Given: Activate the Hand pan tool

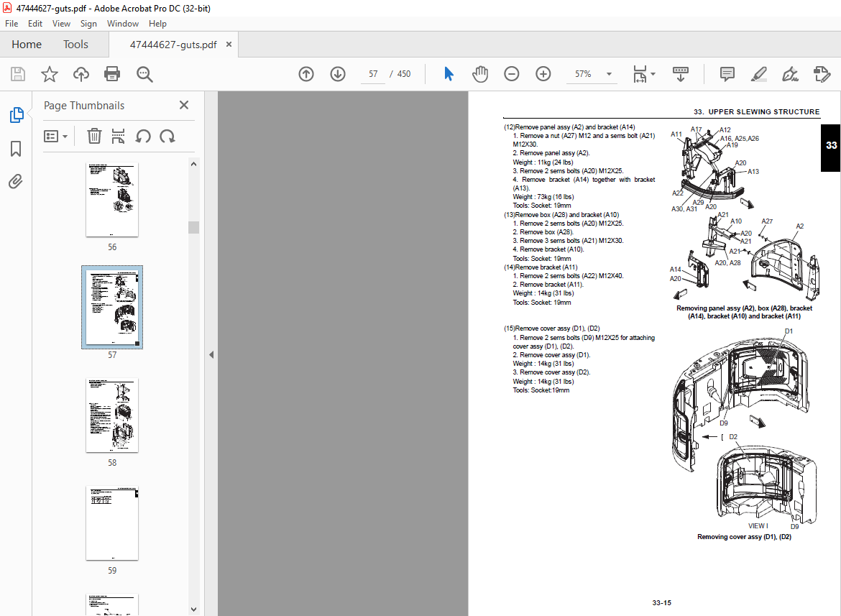Looking at the screenshot, I should [480, 74].
